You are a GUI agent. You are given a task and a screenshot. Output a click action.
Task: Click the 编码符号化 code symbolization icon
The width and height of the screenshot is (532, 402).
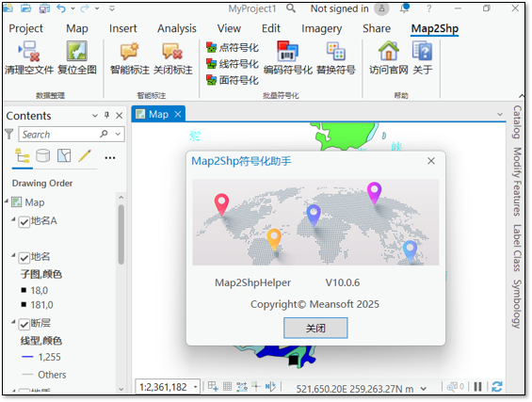pos(287,51)
